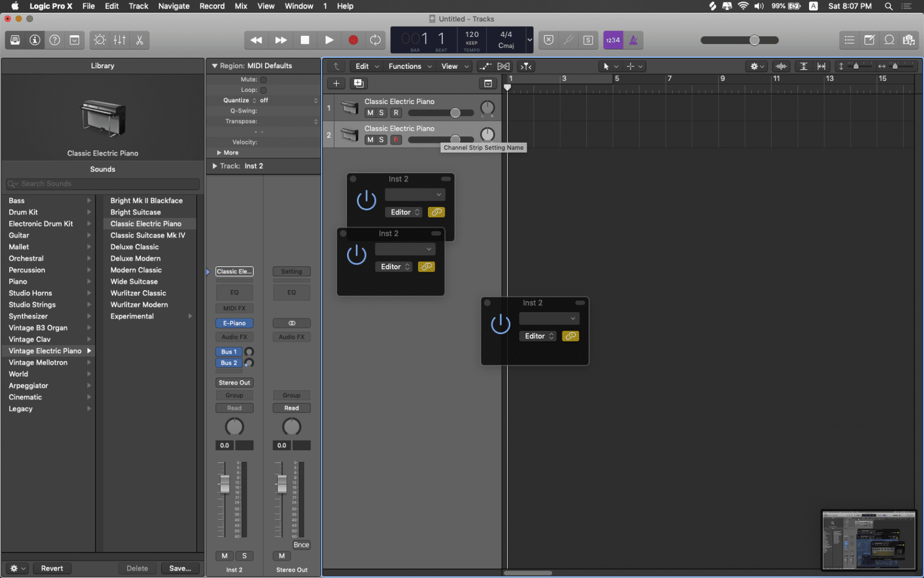This screenshot has width=924, height=578.
Task: Open Smart Controls dial button
Action: pyautogui.click(x=100, y=40)
